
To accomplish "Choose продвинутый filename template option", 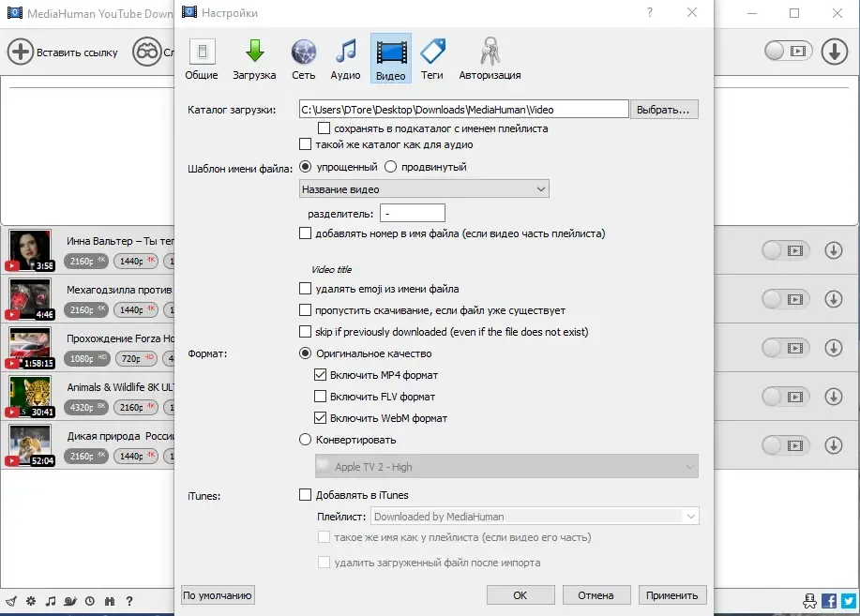I will coord(390,167).
